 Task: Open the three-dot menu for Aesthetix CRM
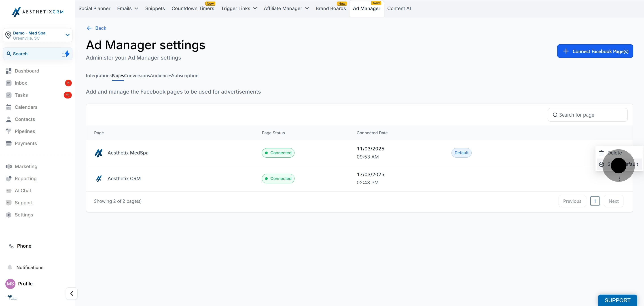click(619, 179)
